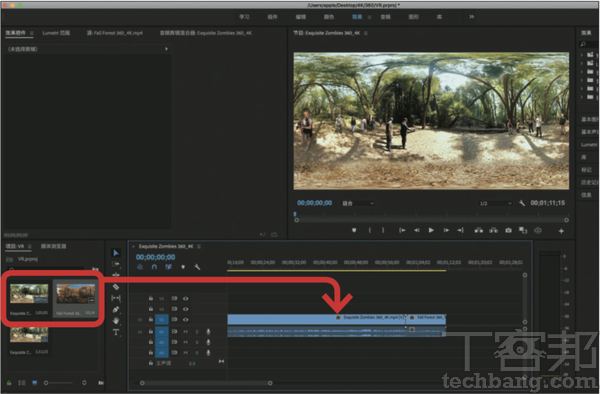Open the 颜色 workspace tab
Image resolution: width=600 pixels, height=394 pixels.
coord(329,17)
